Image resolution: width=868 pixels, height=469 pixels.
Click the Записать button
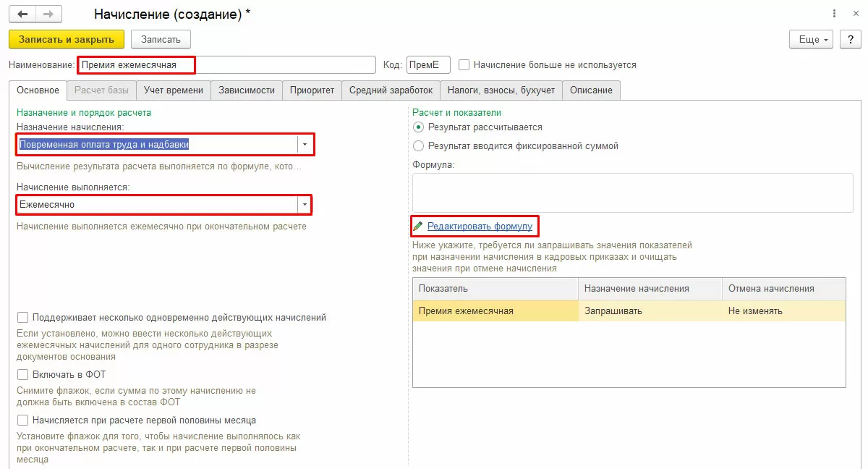coord(161,39)
